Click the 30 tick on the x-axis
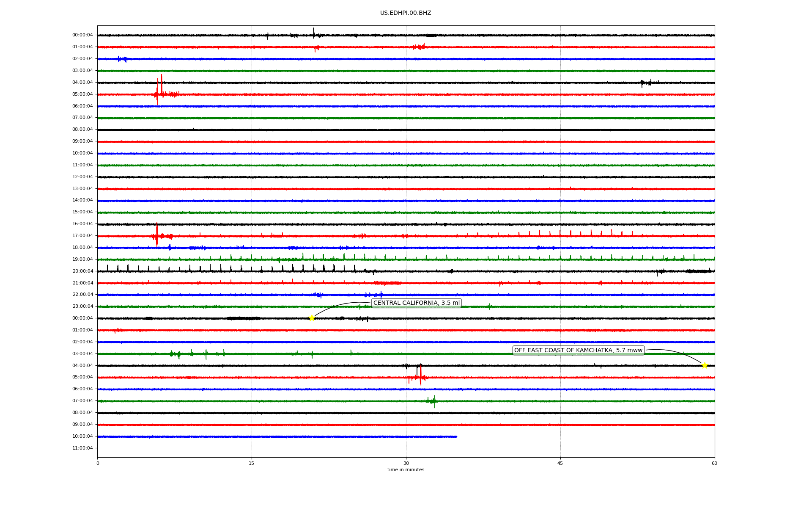The width and height of the screenshot is (812, 508). click(x=406, y=463)
